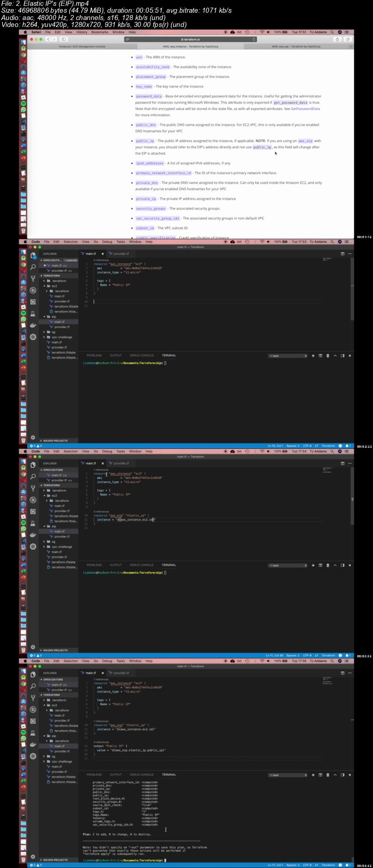The height and width of the screenshot is (868, 373).
Task: Expand MAVEN PROJECTS section in 17:54 Code window
Action: (55, 650)
